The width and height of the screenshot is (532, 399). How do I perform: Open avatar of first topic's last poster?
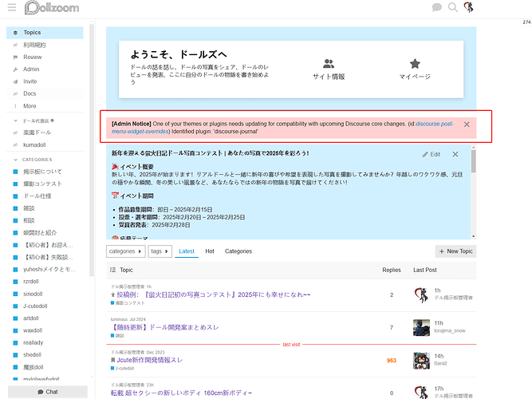click(x=421, y=294)
